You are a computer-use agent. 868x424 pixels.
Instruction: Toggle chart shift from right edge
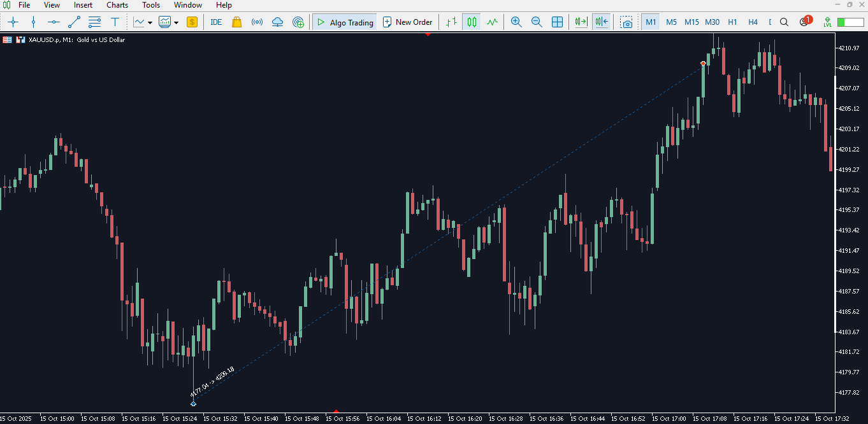601,22
